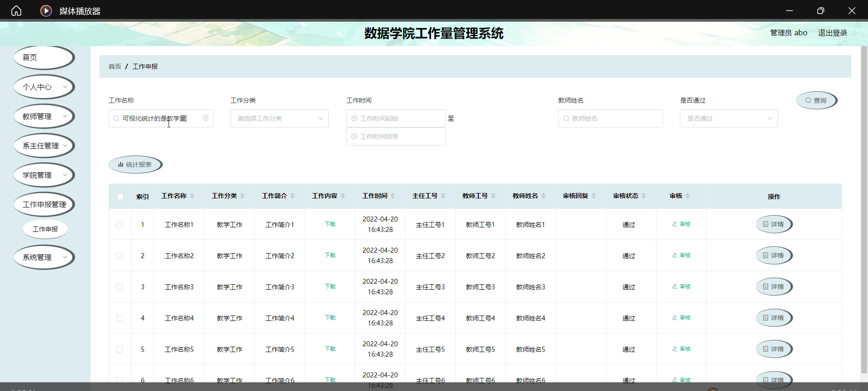The image size is (868, 391).
Task: Check the box for row 3 工作名称3
Action: click(119, 287)
